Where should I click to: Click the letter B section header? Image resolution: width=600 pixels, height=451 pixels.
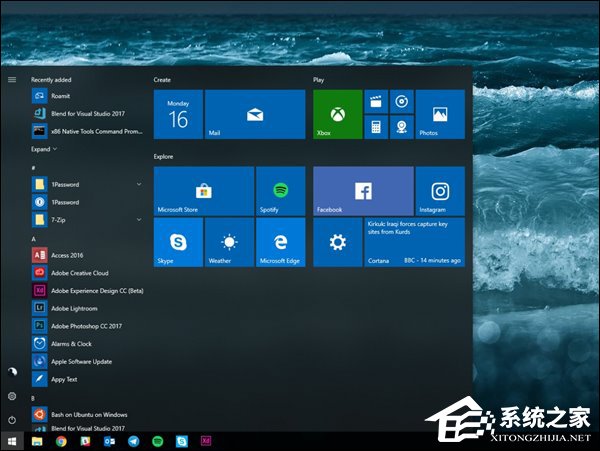tap(33, 398)
